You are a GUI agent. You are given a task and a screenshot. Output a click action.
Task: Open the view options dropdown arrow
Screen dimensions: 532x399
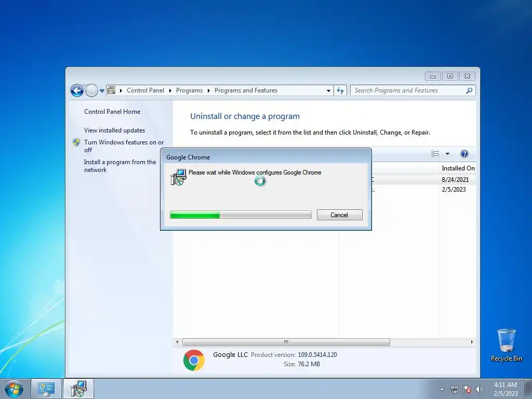(x=447, y=154)
